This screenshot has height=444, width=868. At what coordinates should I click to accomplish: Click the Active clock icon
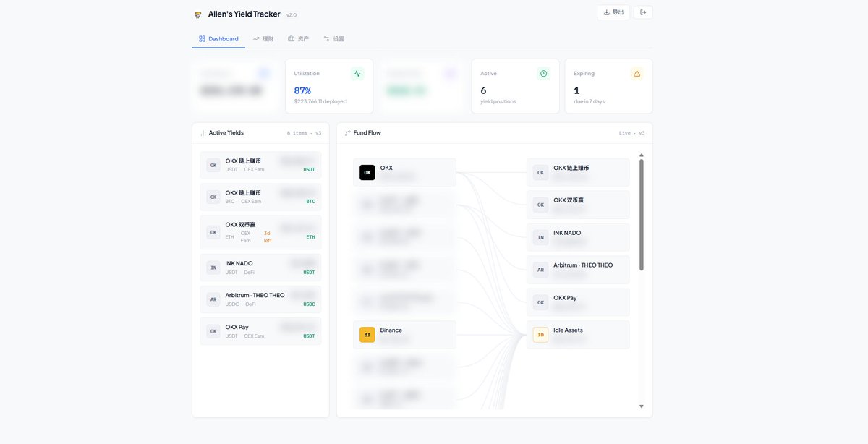544,74
